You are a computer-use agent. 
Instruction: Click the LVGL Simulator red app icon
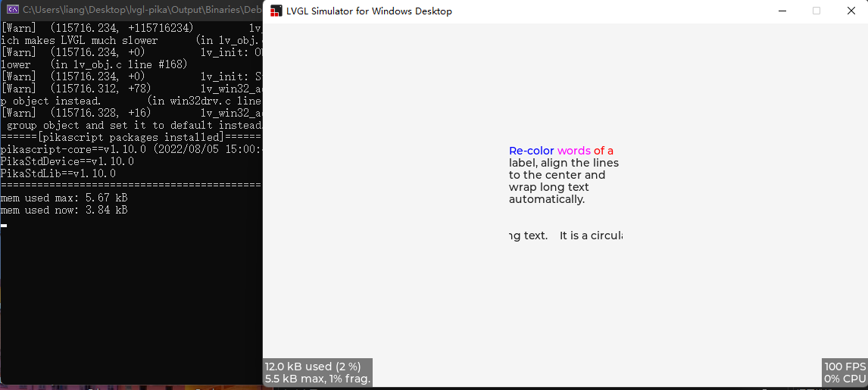tap(276, 11)
